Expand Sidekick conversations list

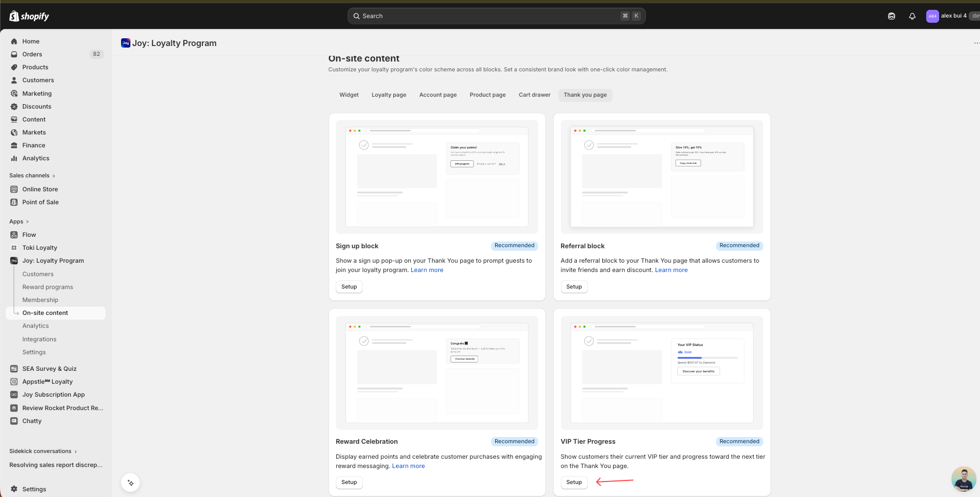coord(43,451)
